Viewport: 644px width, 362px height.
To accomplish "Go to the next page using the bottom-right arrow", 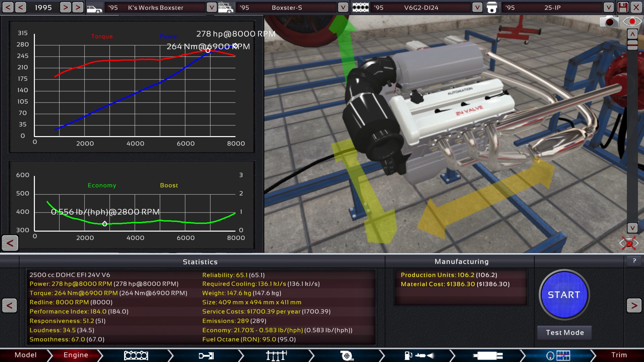I will (634, 305).
